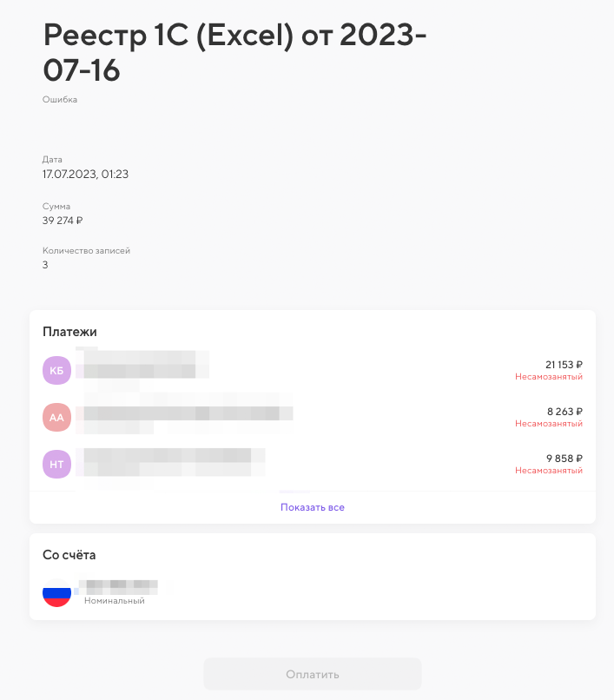Click the Со счёта section heading
Viewport: 614px width, 700px height.
[69, 554]
